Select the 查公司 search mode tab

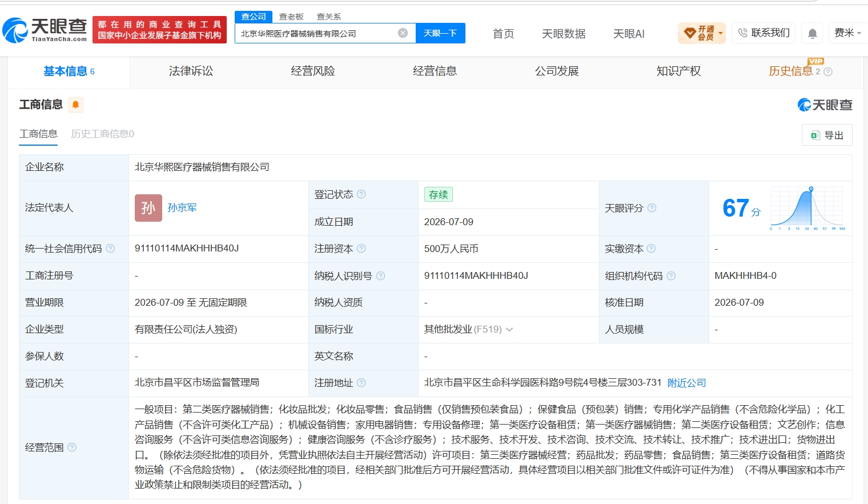pyautogui.click(x=254, y=17)
